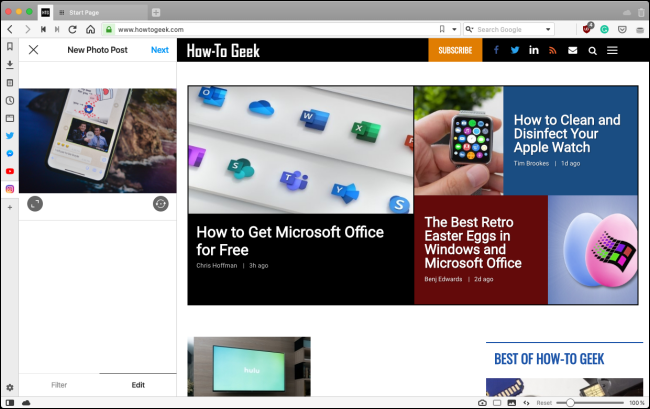
Task: Open How-To Geek's Facebook page
Action: coord(496,50)
